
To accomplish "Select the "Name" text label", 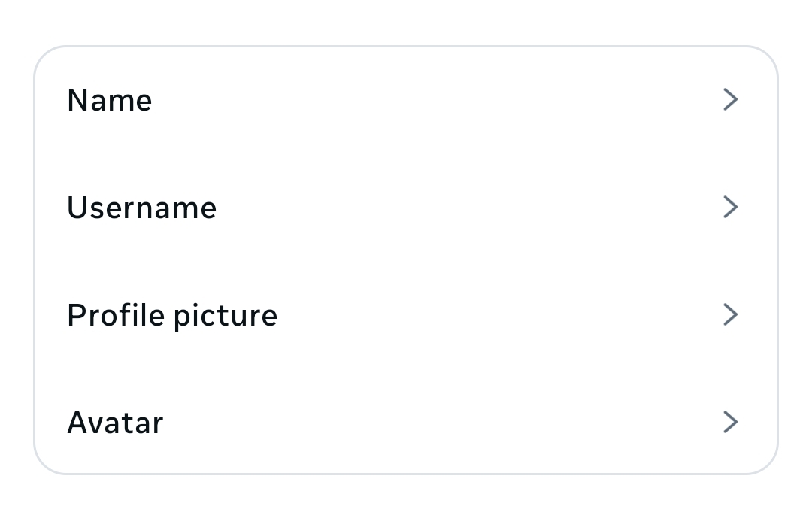I will pyautogui.click(x=110, y=101).
